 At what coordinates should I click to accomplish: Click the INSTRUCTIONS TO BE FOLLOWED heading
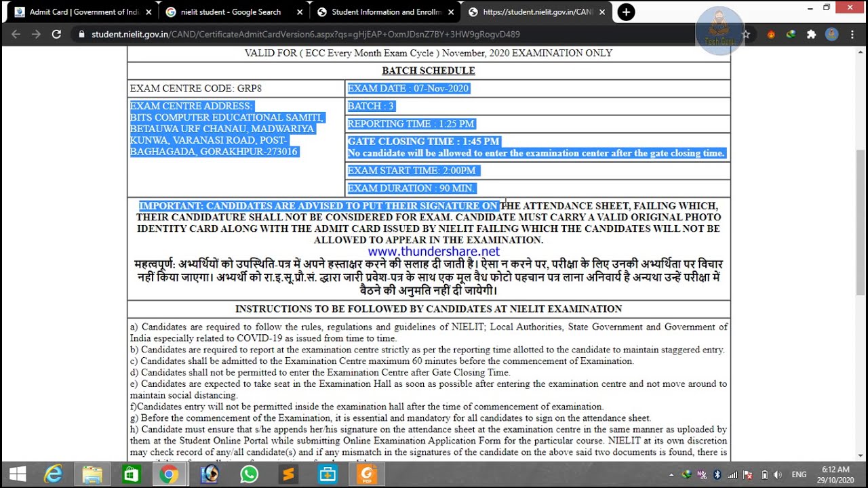point(429,308)
